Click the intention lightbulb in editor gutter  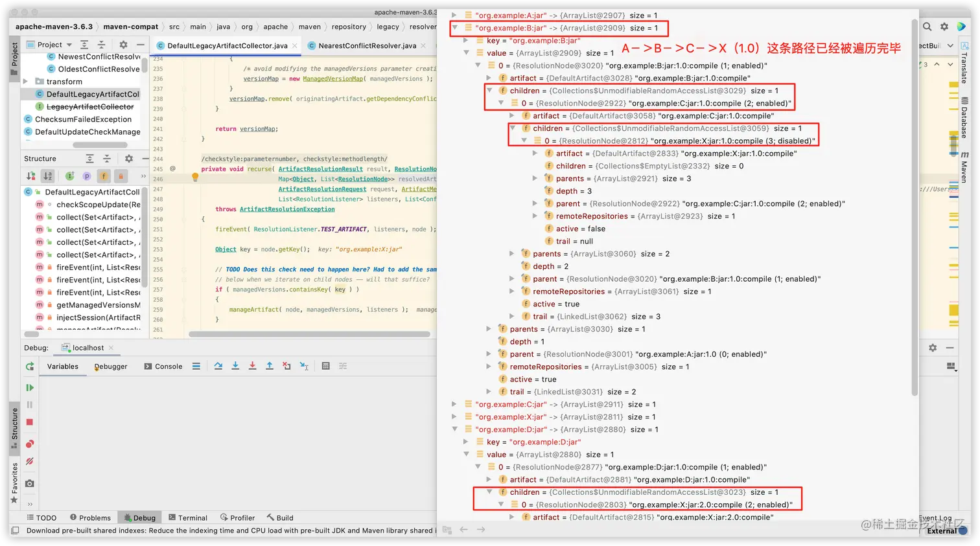(195, 177)
